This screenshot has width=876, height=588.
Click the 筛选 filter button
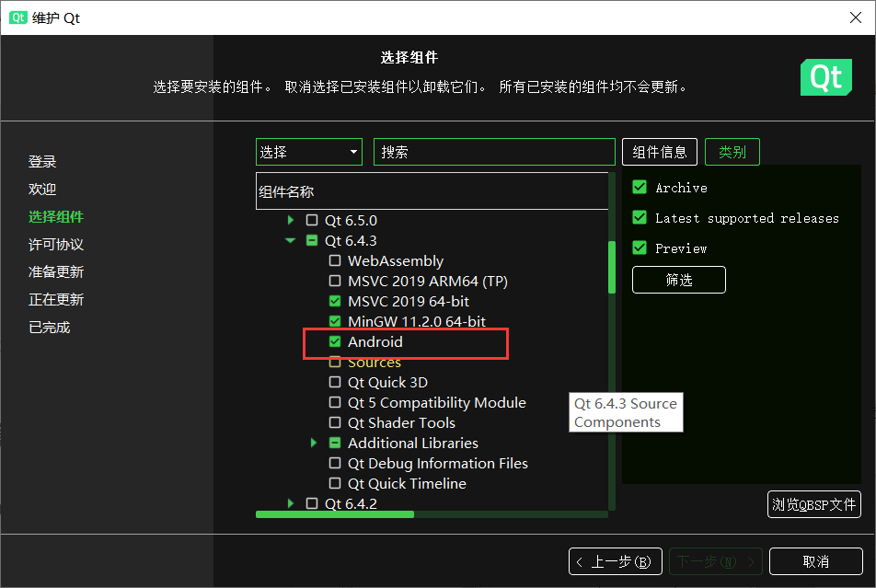(679, 280)
